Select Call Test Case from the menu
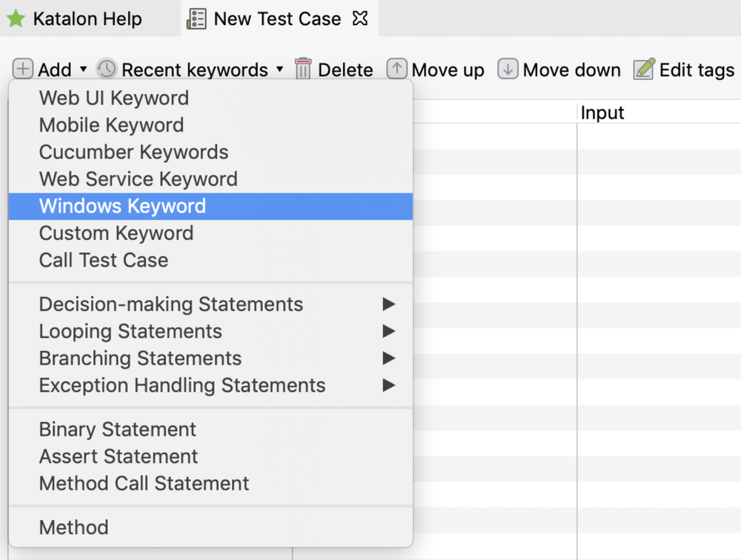The width and height of the screenshot is (741, 560). 103,260
